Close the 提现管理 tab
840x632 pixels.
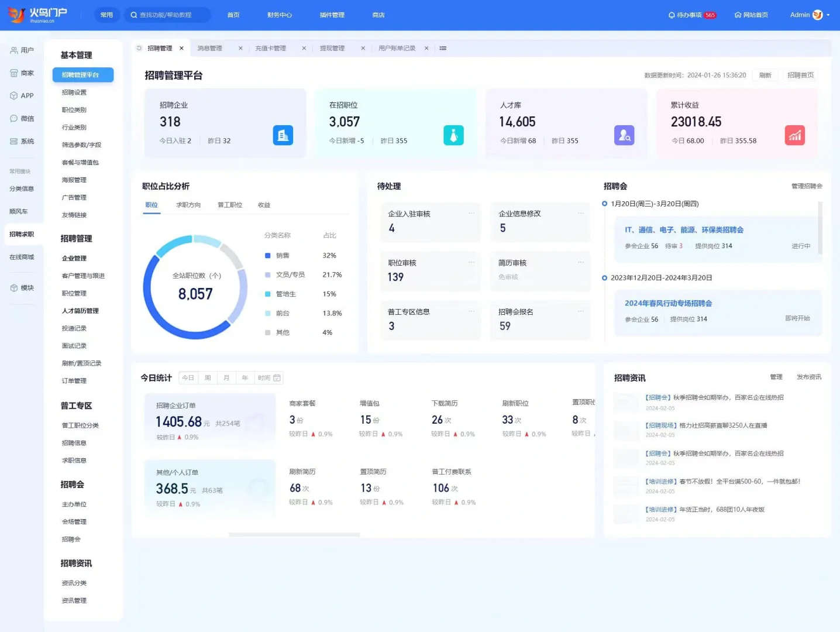point(363,48)
